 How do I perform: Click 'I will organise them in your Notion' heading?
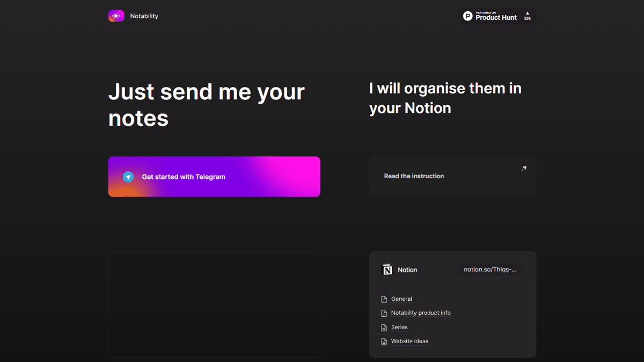[445, 98]
